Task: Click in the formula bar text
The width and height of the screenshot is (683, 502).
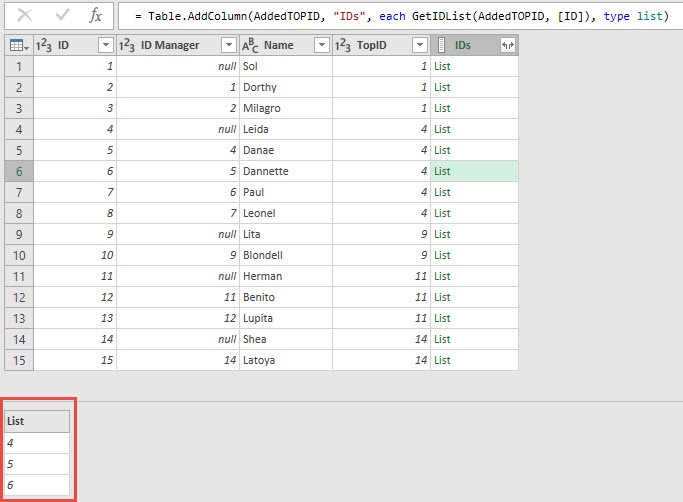Action: 401,16
